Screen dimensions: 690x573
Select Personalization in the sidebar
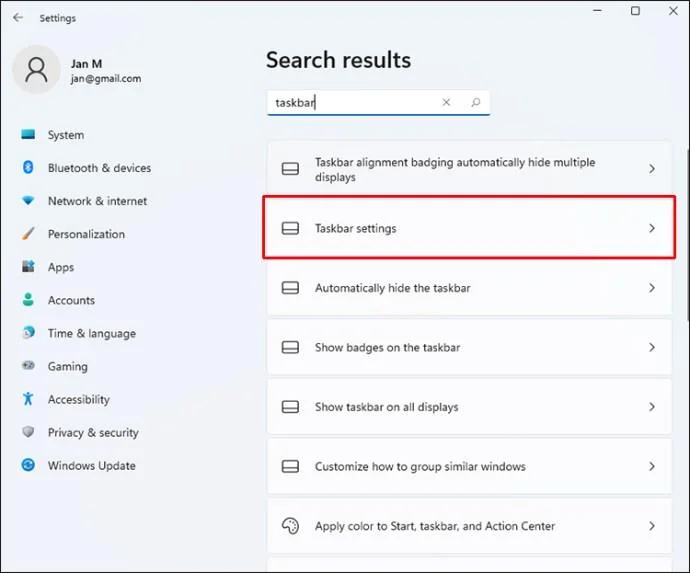pos(86,234)
